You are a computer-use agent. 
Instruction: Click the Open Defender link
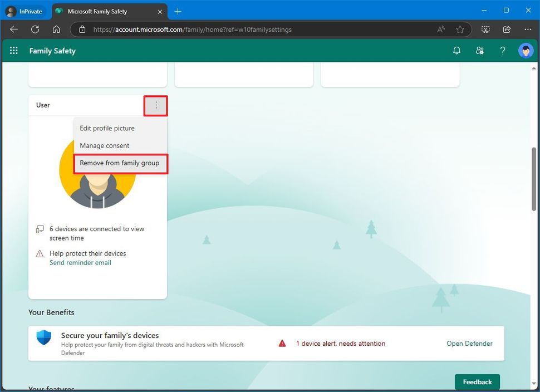[469, 344]
